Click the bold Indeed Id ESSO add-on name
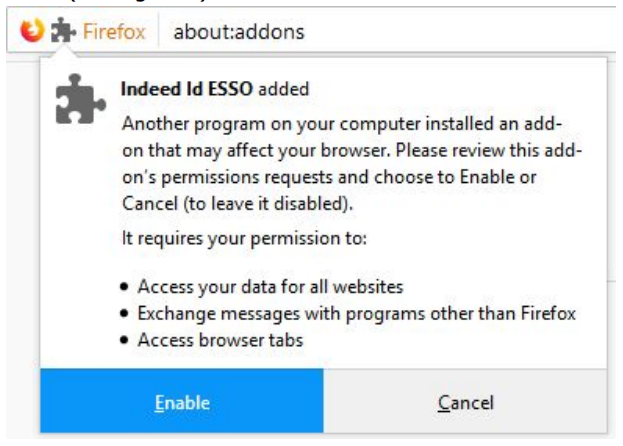 pyautogui.click(x=187, y=90)
